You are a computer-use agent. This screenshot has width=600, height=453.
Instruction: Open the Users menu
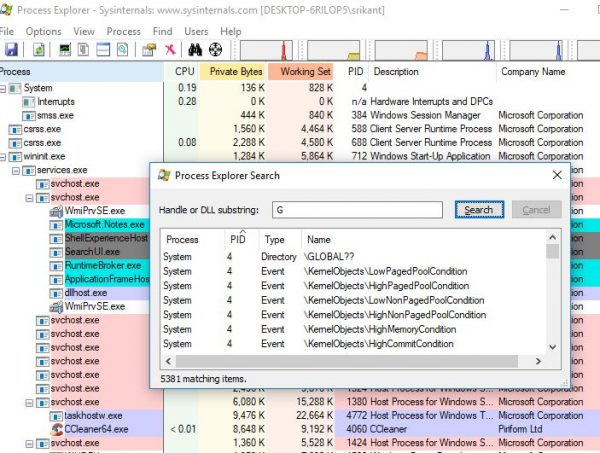[196, 31]
